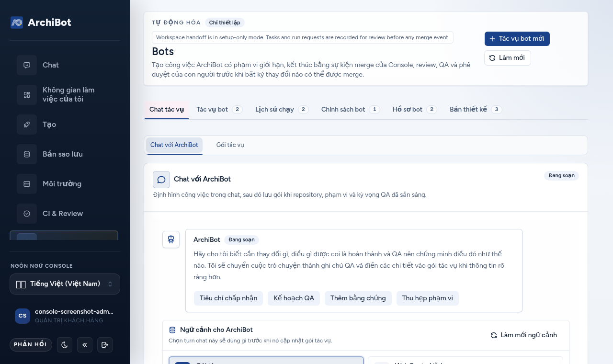
Task: Click the Thu hẹp phạm vi suggestion chip
Action: 428,298
